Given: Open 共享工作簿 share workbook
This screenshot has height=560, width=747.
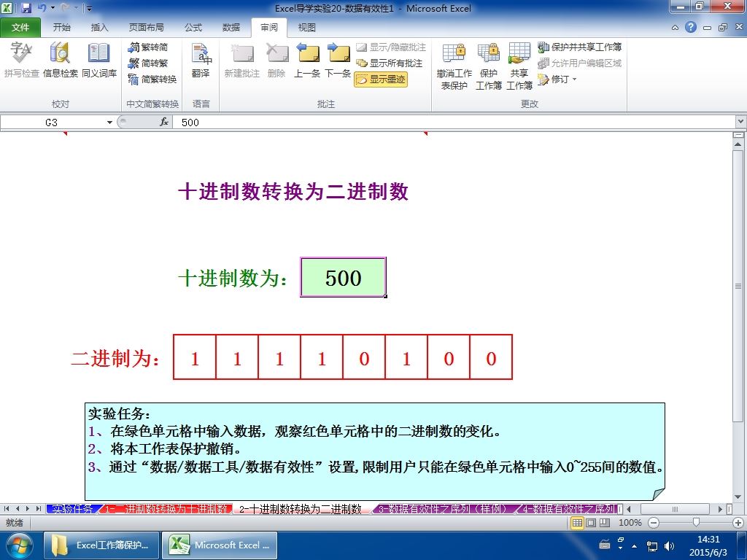Looking at the screenshot, I should pyautogui.click(x=519, y=66).
